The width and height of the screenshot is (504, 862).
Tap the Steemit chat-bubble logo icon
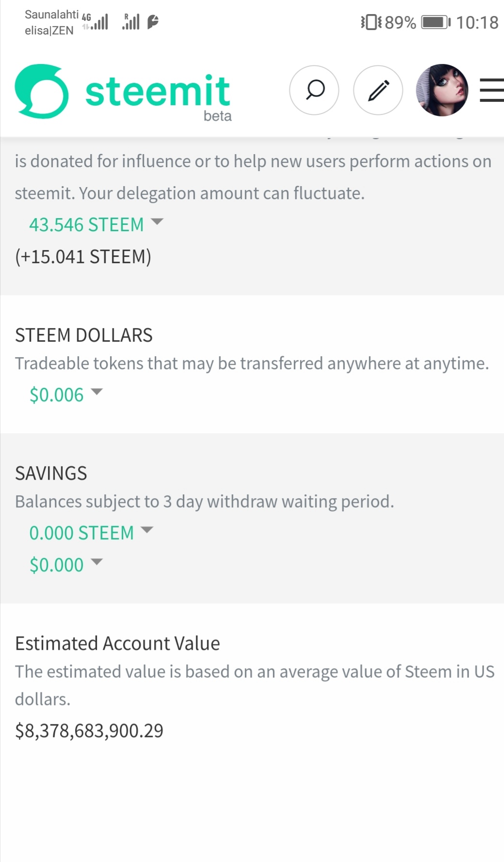pos(42,91)
